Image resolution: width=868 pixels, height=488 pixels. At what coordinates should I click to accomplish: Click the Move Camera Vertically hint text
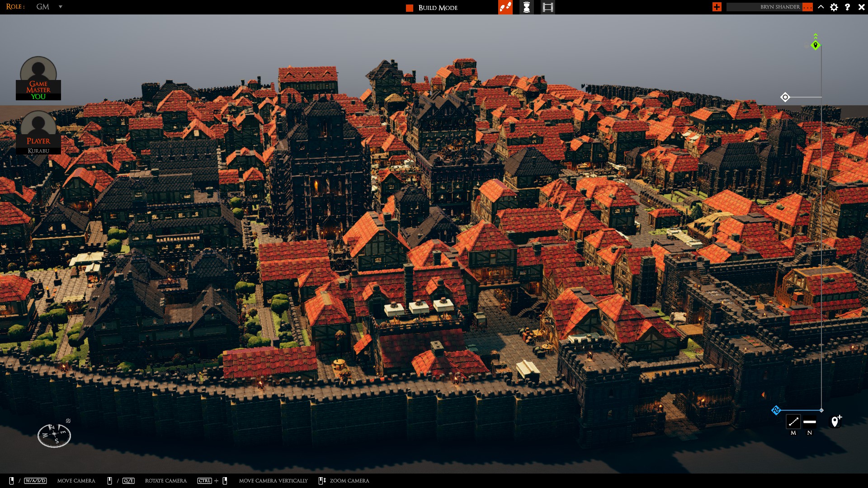[x=274, y=481]
